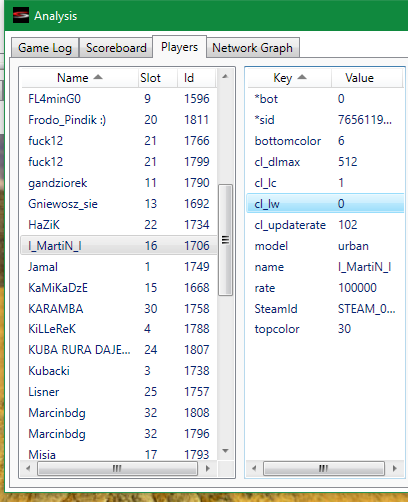Select player Misia
This screenshot has width=408, height=502.
(x=119, y=454)
